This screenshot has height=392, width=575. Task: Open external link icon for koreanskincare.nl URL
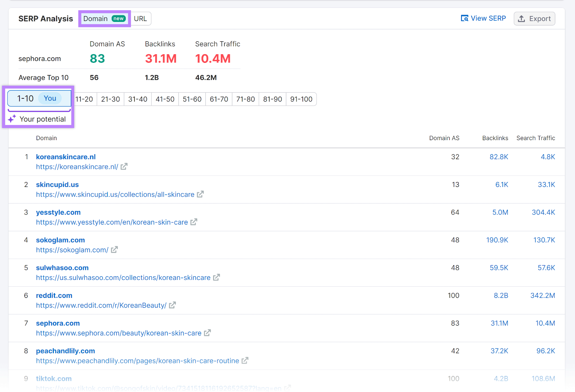[x=124, y=167]
